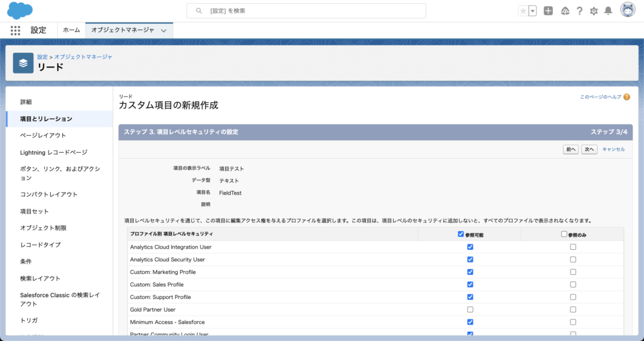Click the Trailhead guidance icon in the header

(564, 11)
